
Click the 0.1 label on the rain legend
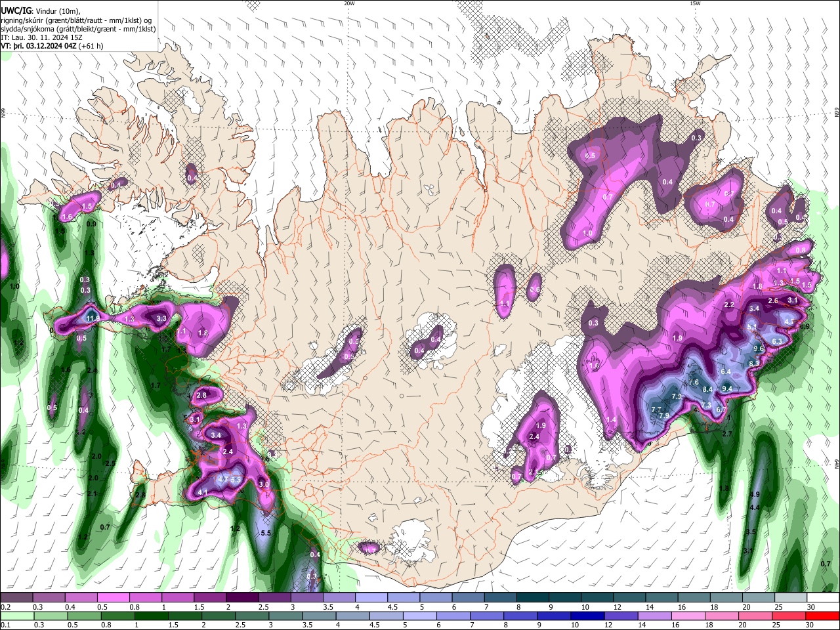[x=5, y=625]
